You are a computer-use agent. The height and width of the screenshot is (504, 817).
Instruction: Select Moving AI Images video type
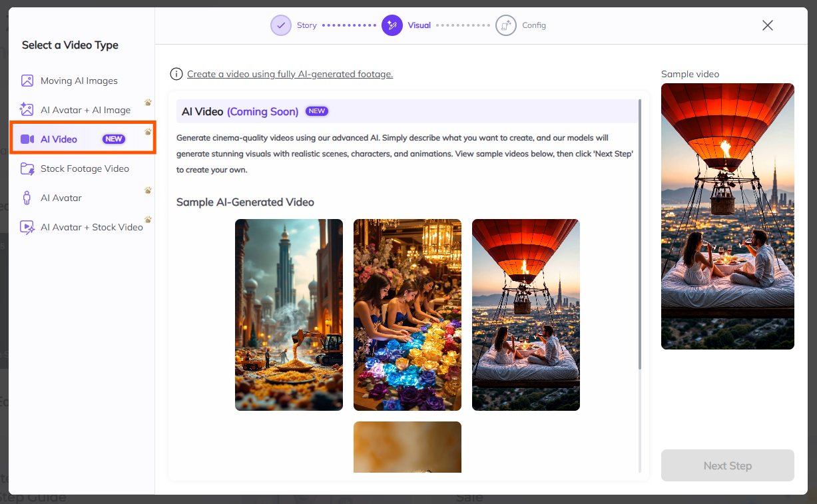tap(81, 81)
